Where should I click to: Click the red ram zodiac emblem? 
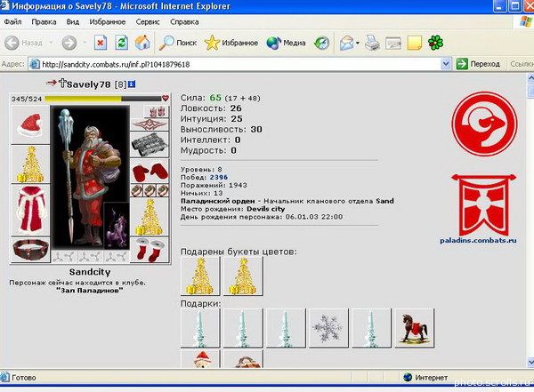(x=484, y=124)
